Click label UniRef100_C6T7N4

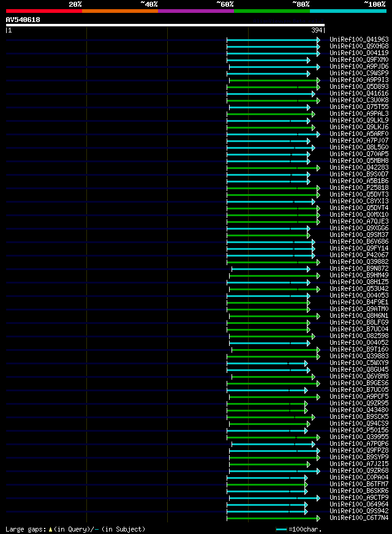359,518
